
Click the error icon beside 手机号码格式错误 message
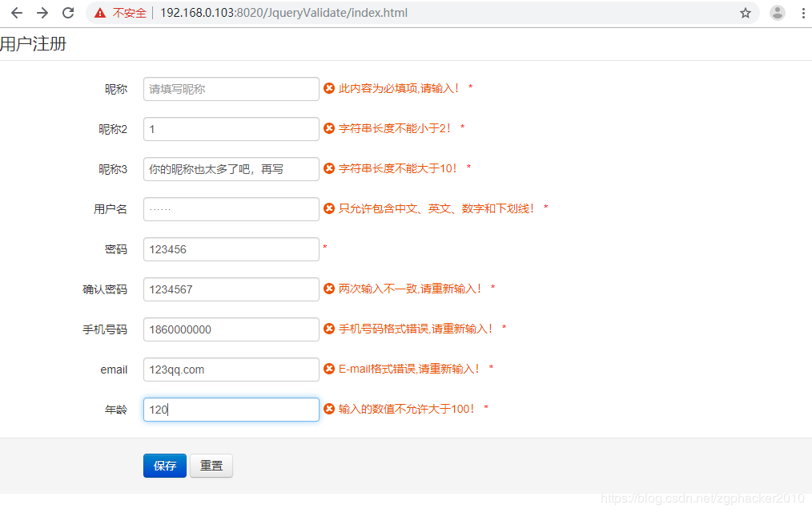tap(329, 329)
